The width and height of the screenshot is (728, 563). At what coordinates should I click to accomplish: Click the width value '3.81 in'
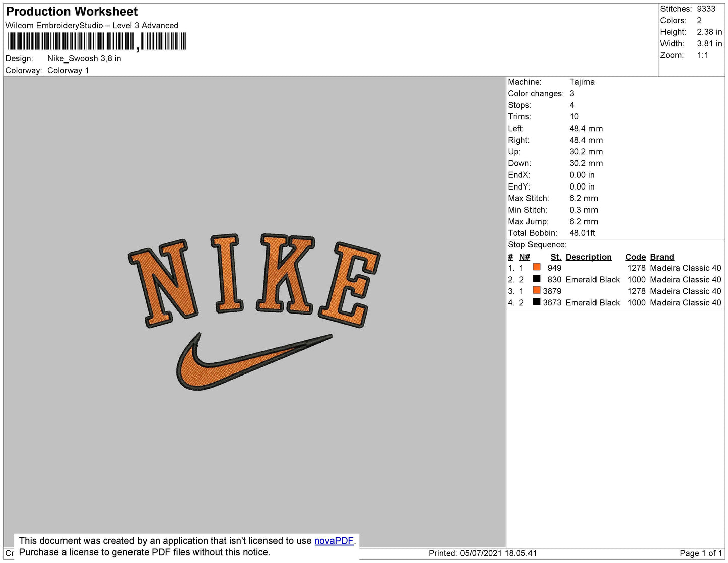point(709,43)
